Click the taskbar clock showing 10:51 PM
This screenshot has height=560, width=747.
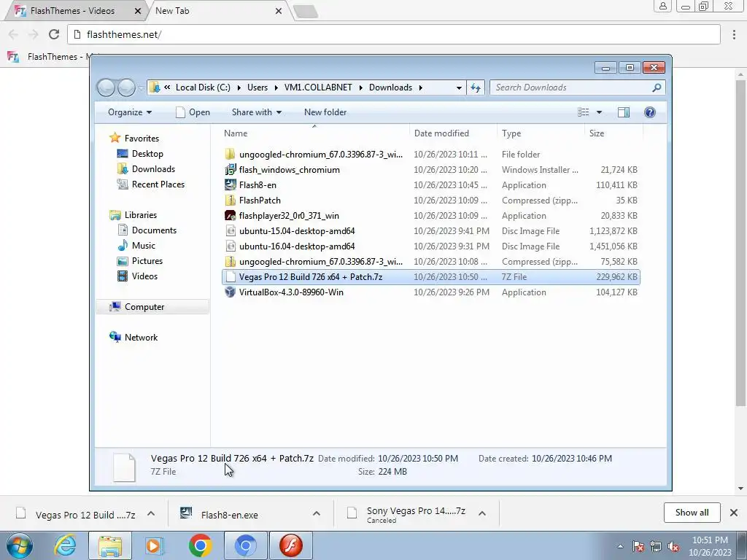tap(710, 546)
